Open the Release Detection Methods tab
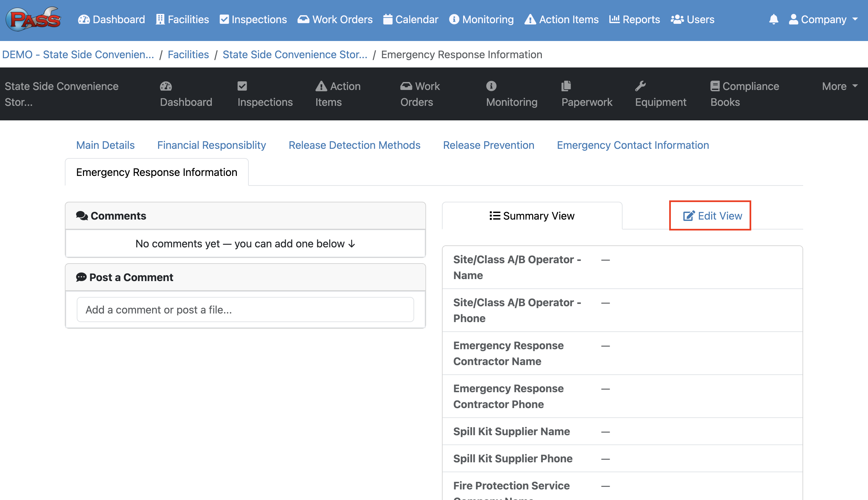The image size is (868, 500). pos(354,145)
